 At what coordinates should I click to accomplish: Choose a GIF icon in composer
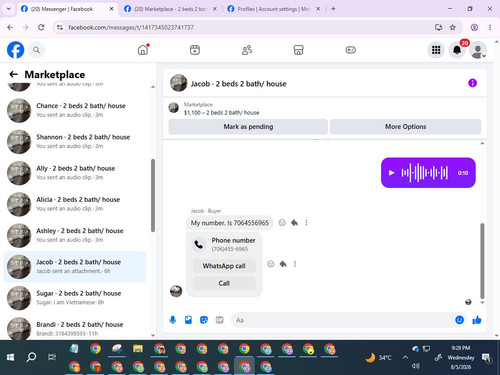(219, 320)
